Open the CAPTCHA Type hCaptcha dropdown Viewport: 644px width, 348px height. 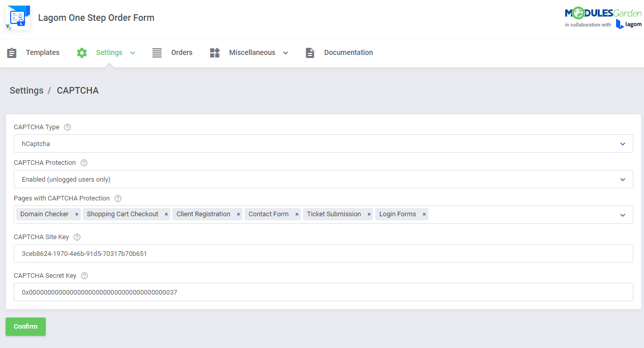(323, 143)
